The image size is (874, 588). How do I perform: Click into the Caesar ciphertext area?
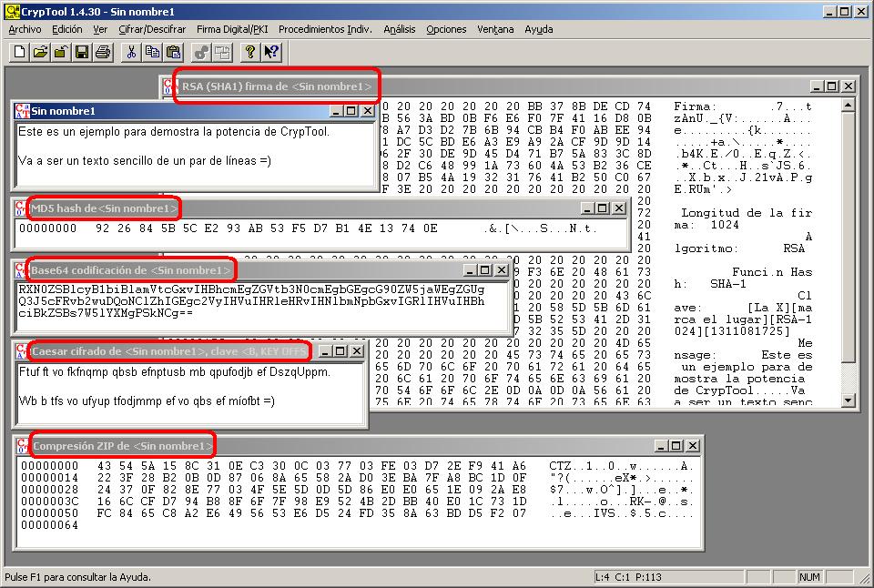pos(189,393)
